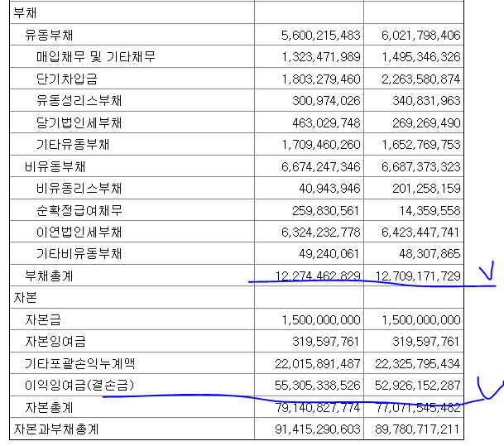Click the value 6,687,373,323
This screenshot has height=446, width=504.
point(420,167)
